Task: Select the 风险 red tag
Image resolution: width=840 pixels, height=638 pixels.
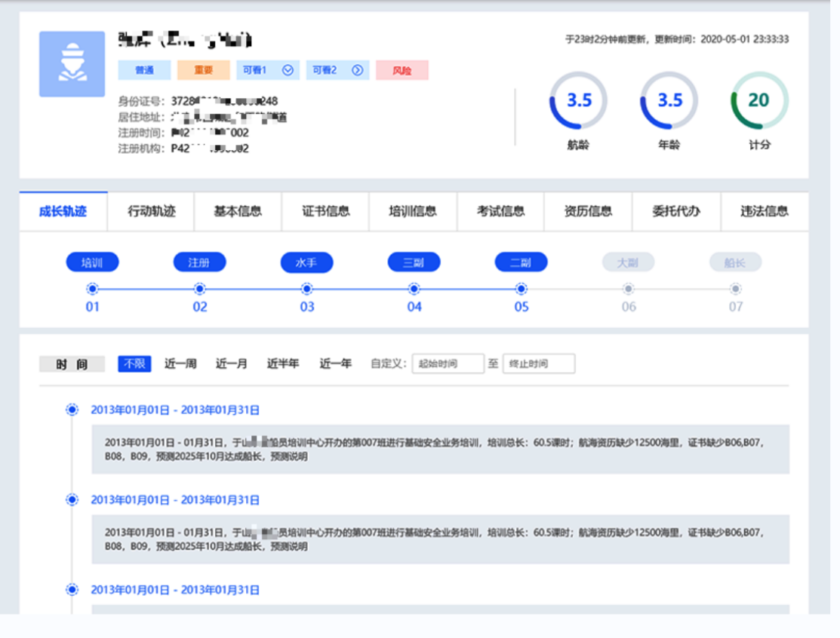Action: click(x=402, y=70)
